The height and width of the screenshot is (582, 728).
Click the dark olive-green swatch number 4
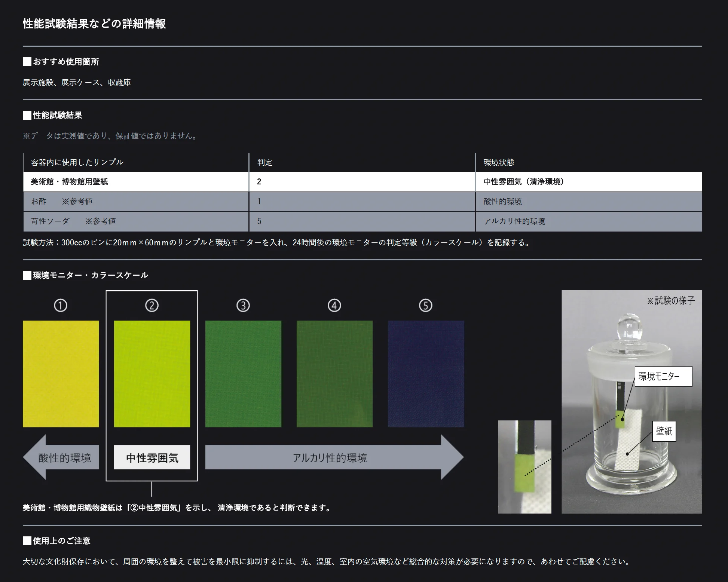point(334,374)
